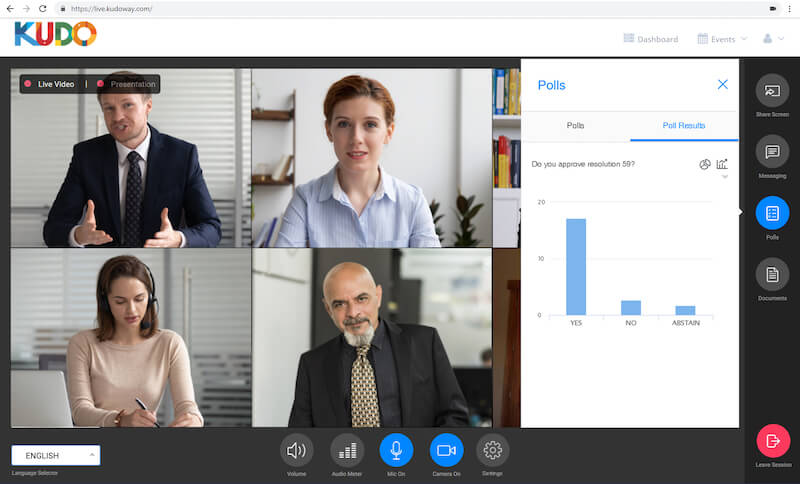
Task: Open the Documents panel
Action: pyautogui.click(x=772, y=274)
